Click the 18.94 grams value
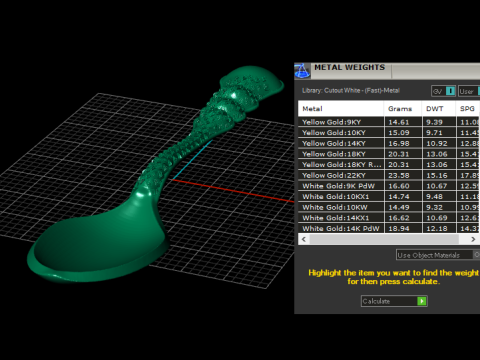The image size is (480, 360). click(399, 229)
